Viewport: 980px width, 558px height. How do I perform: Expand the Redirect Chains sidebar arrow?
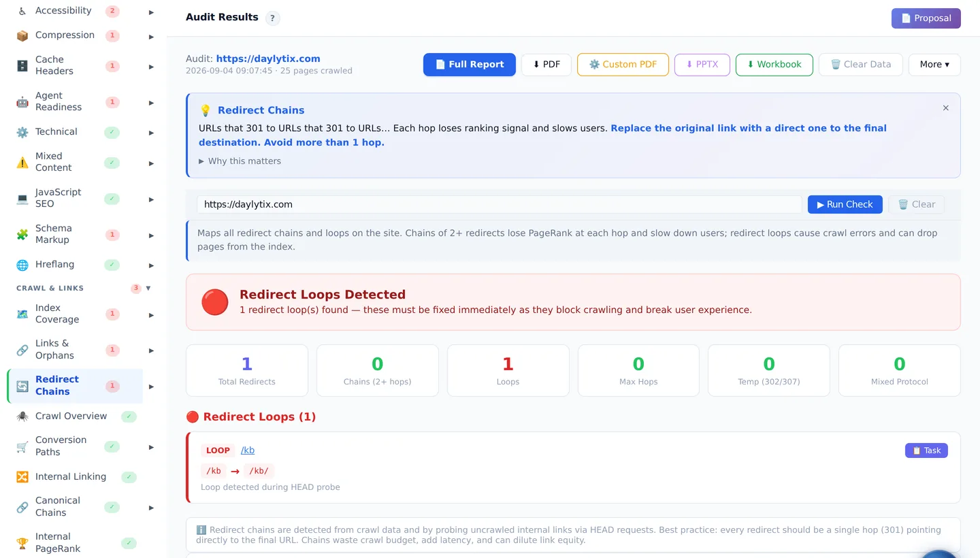click(x=151, y=387)
